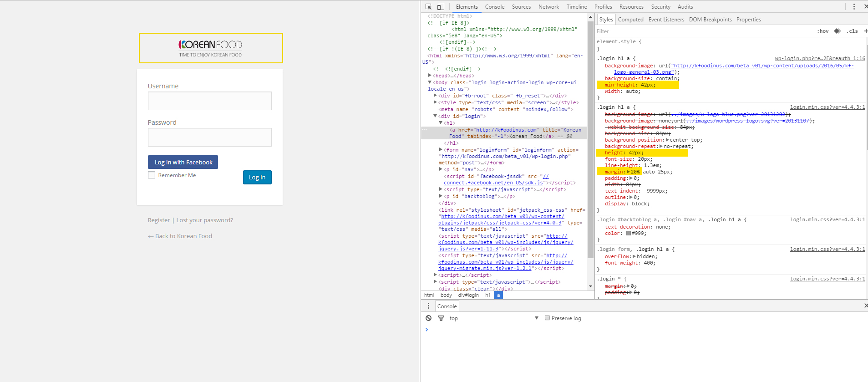
Task: Click the console filter funnel icon
Action: click(441, 318)
